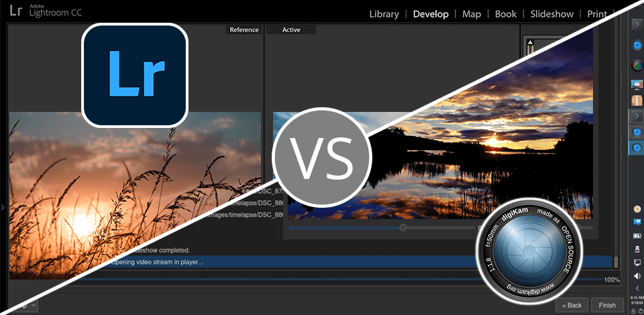Open the Slideshow module
Viewport: 644px width, 315px height.
pyautogui.click(x=551, y=14)
